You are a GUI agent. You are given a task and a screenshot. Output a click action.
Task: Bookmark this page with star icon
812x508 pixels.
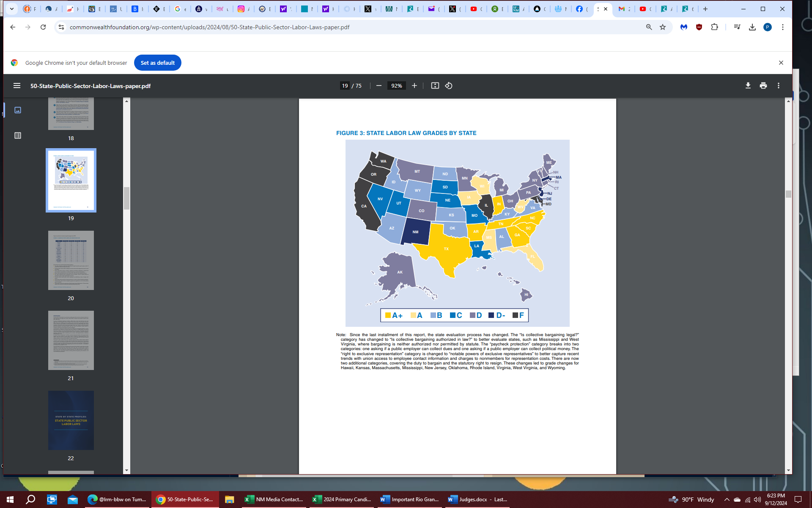(x=663, y=27)
